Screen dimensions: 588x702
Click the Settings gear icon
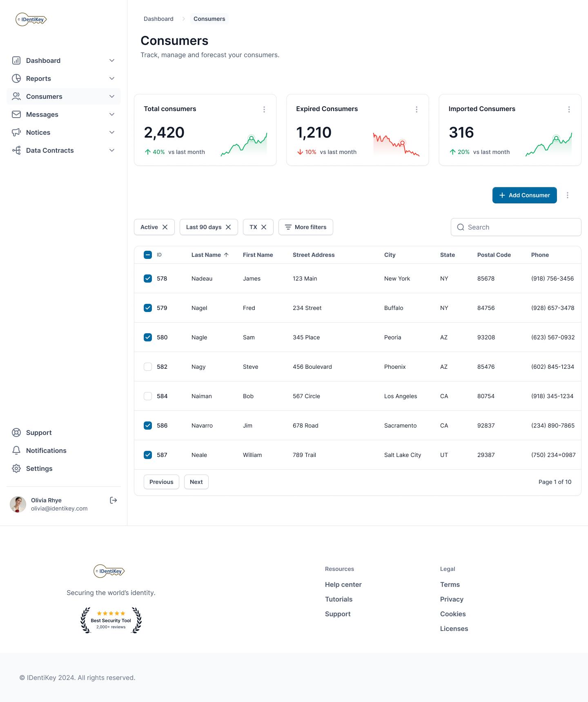(x=16, y=468)
